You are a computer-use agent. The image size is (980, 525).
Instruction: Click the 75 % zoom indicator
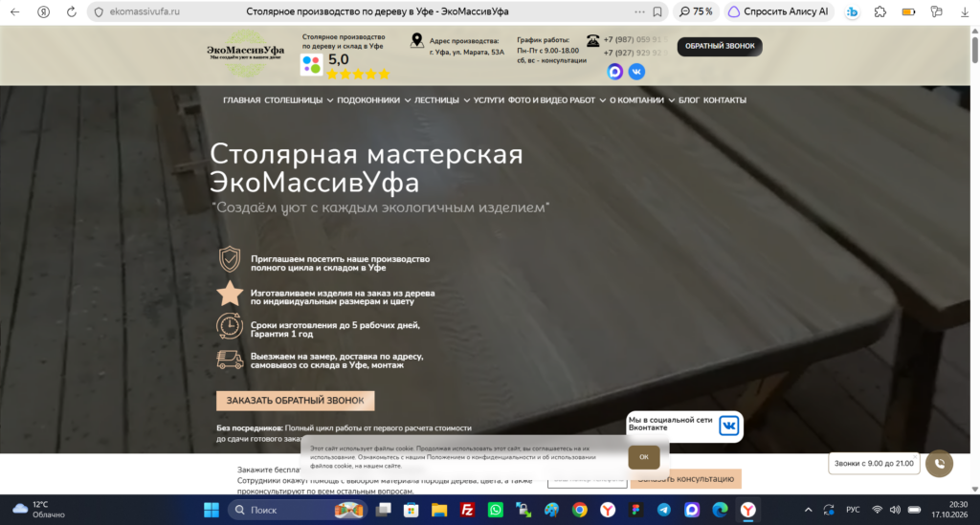(x=697, y=11)
